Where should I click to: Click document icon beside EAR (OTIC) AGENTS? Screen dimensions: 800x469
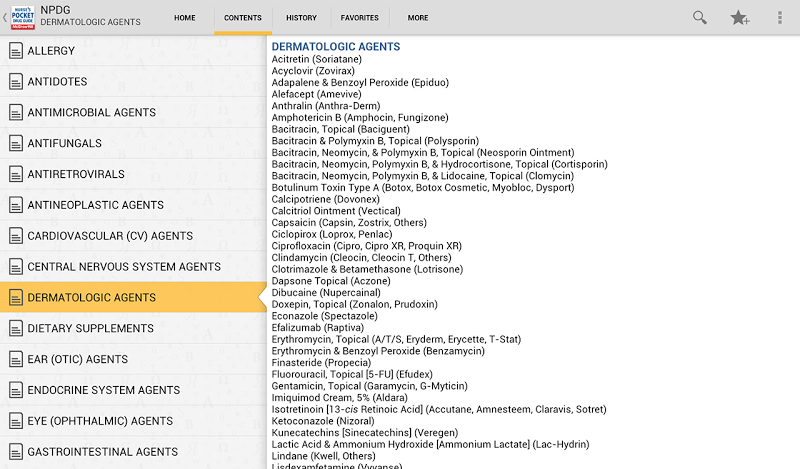click(16, 359)
